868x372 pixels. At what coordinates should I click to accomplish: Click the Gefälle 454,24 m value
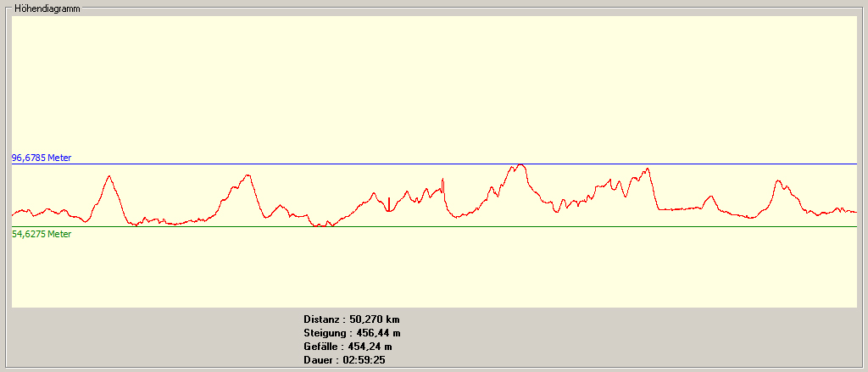point(348,347)
